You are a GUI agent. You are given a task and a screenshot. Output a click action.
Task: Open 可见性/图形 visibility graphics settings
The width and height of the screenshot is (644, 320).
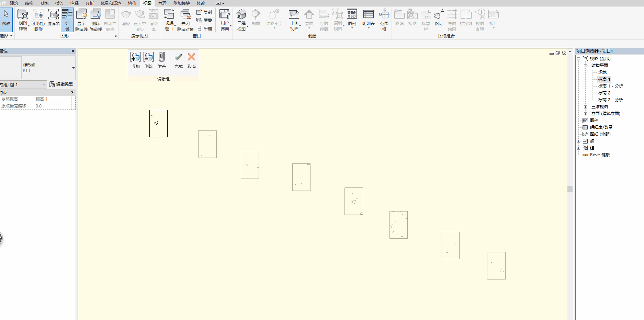[x=38, y=20]
